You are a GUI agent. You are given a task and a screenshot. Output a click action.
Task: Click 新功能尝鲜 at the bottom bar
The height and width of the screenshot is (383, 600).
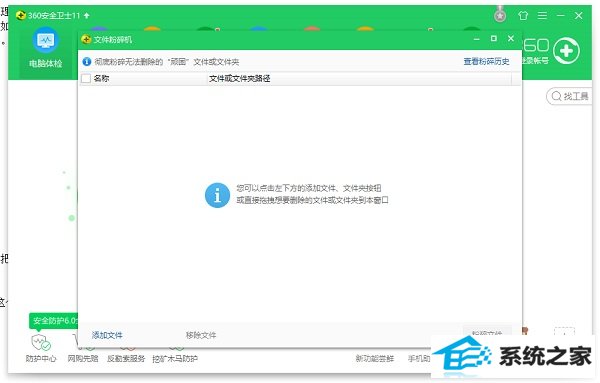tap(375, 359)
